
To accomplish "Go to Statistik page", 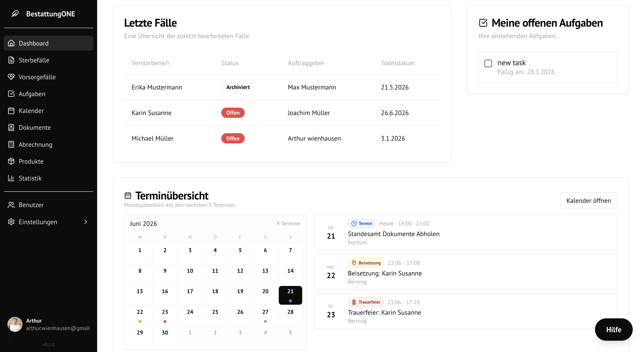I will [x=49, y=178].
